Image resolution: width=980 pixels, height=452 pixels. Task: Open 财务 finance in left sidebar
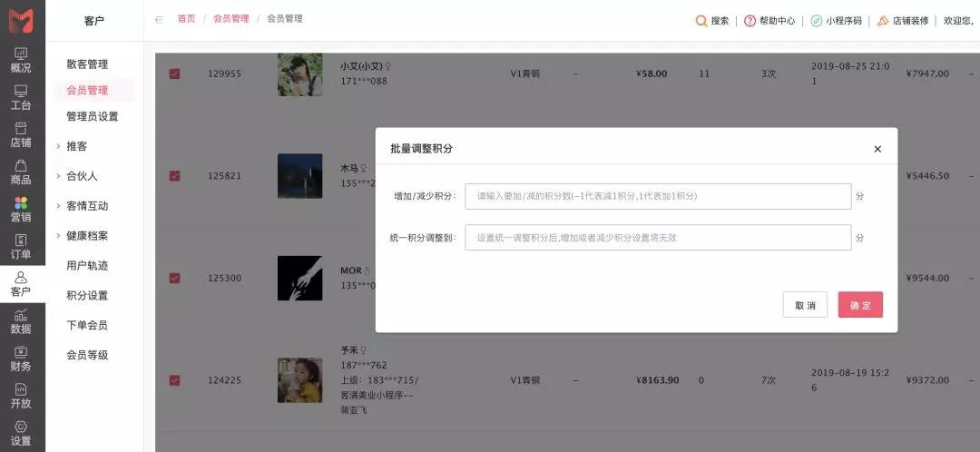21,359
